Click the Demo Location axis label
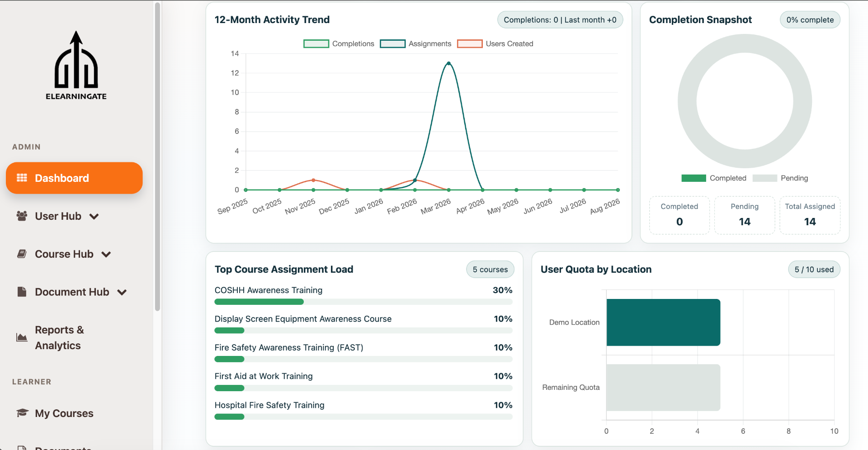Viewport: 868px width, 450px height. point(574,322)
